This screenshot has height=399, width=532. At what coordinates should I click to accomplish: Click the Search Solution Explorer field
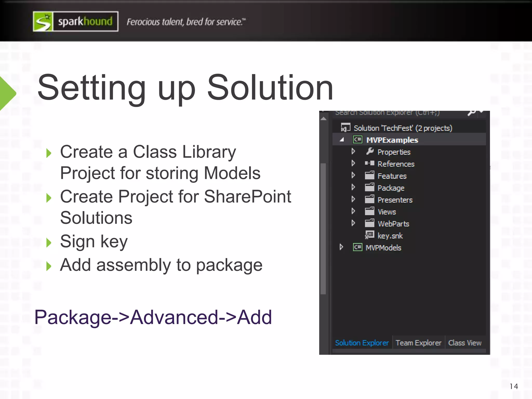[399, 114]
